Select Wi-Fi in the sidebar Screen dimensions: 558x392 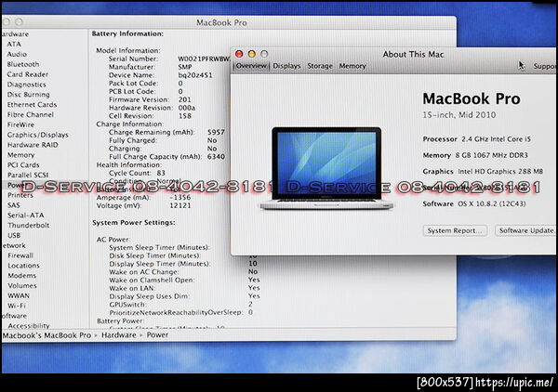coord(17,306)
